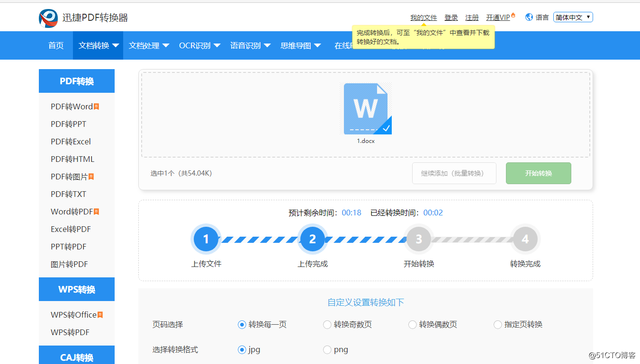
Task: Open PDF转Word in sidebar
Action: (x=72, y=107)
